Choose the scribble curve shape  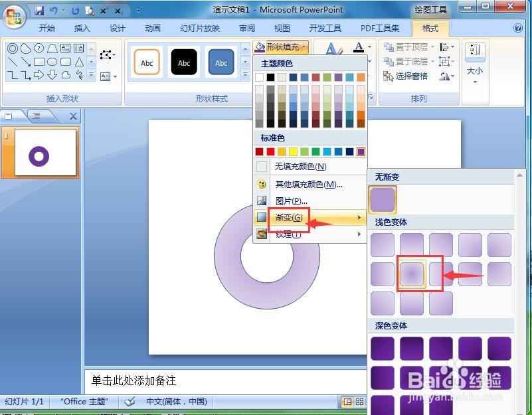(x=80, y=74)
